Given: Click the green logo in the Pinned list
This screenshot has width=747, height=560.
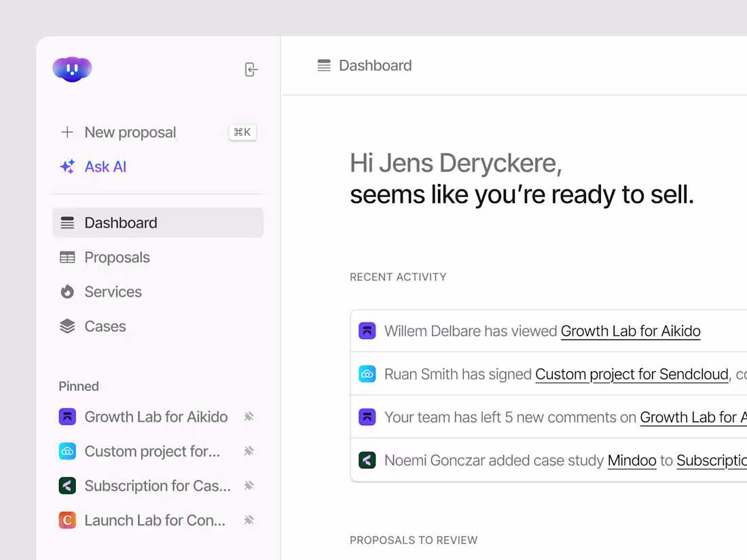Looking at the screenshot, I should (67, 486).
